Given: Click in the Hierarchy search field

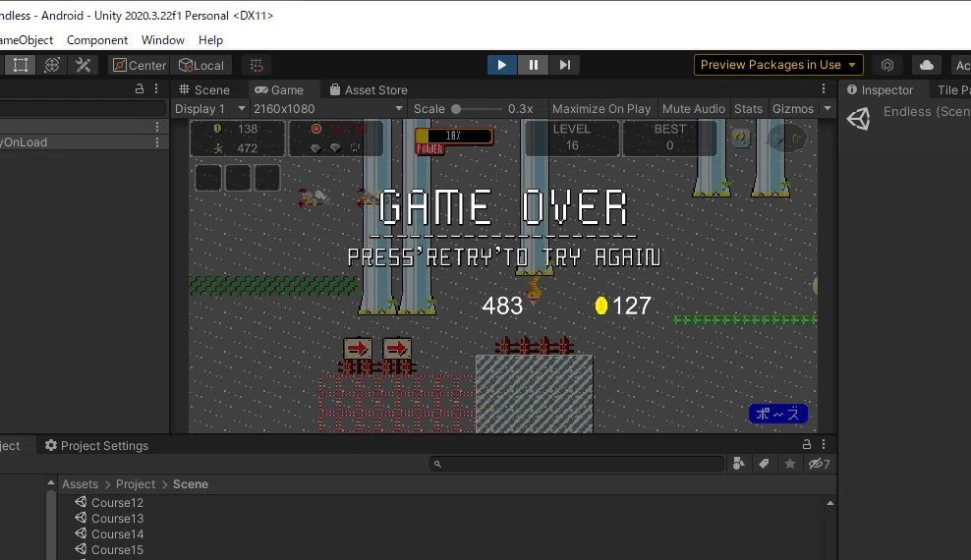Looking at the screenshot, I should click(83, 108).
